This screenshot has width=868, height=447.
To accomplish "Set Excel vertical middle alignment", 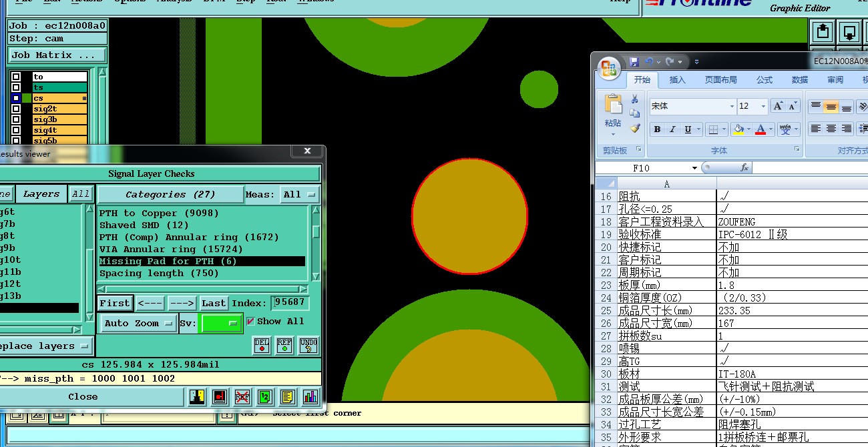I will click(x=831, y=106).
